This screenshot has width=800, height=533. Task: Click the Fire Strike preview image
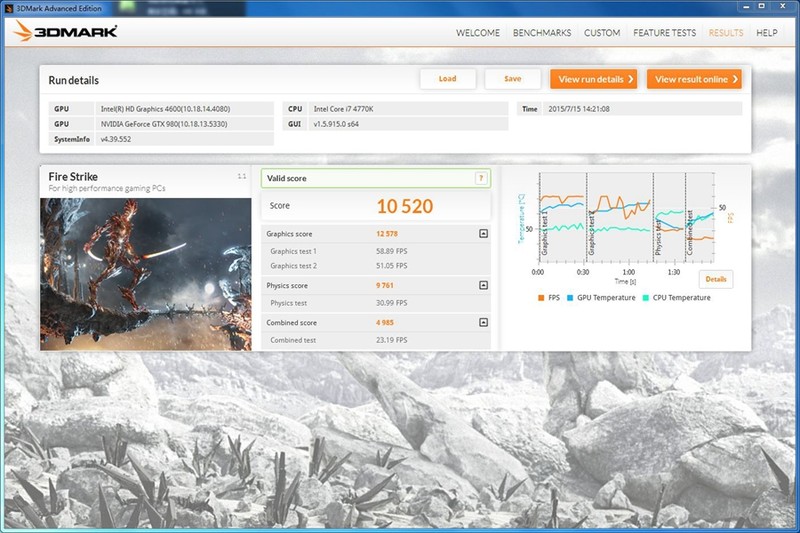(146, 274)
